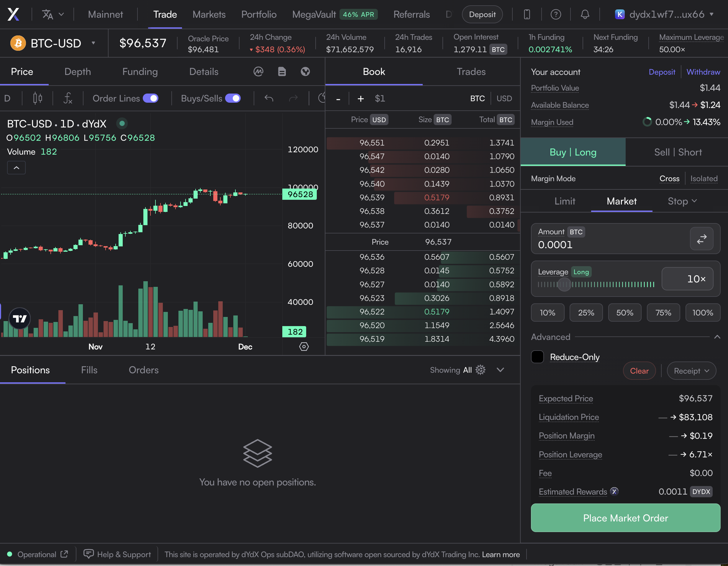Image resolution: width=728 pixels, height=566 pixels.
Task: Click the Withdraw link
Action: (703, 72)
